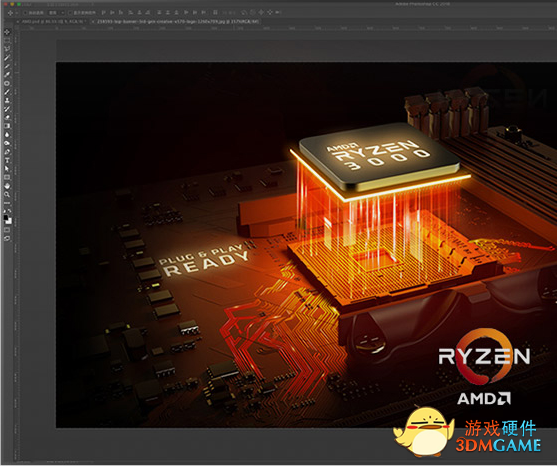Select the Zoom tool
Screen dimensions: 558x466
click(7, 194)
